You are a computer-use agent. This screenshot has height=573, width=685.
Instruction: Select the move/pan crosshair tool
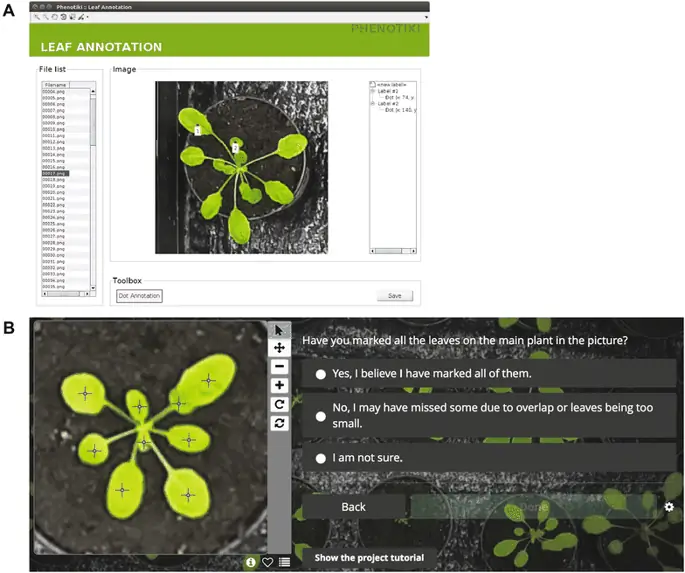coord(280,348)
